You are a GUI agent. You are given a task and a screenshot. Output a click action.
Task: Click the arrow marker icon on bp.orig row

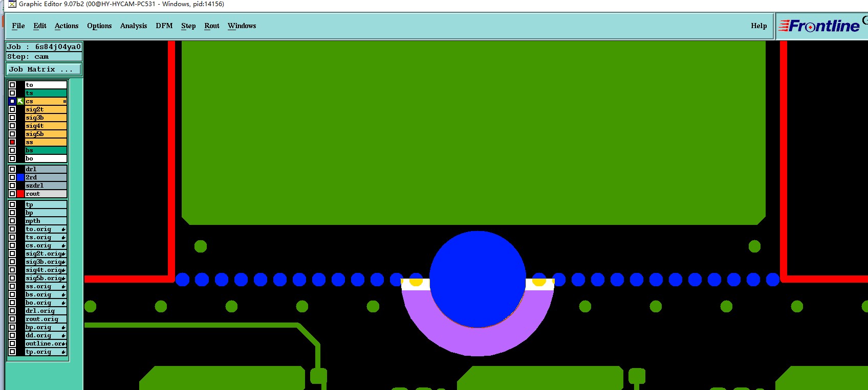pos(63,327)
